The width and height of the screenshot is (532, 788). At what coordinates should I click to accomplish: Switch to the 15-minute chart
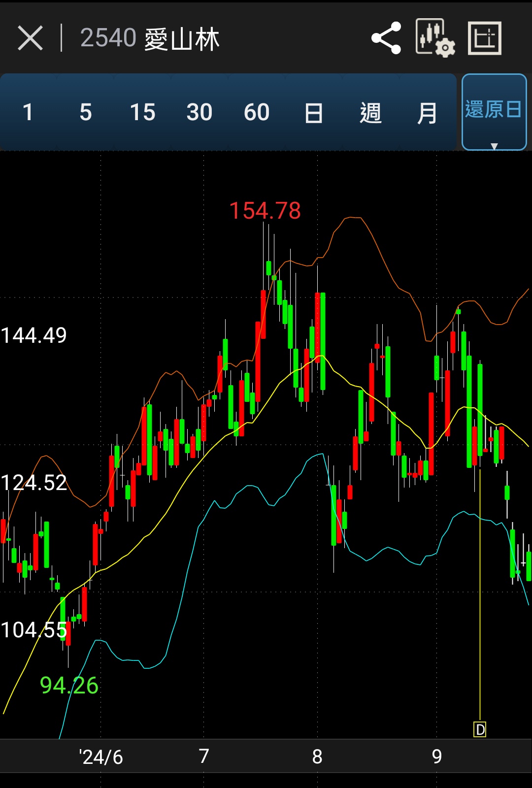pos(142,112)
